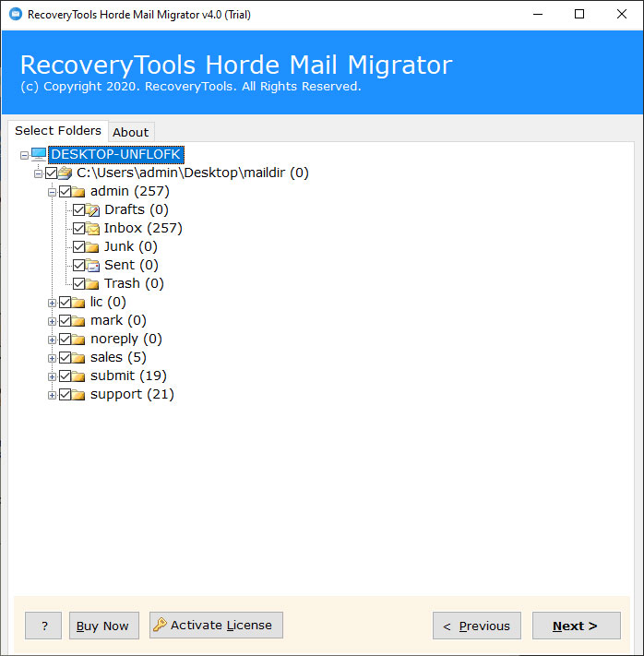Toggle the sales (5) folder checkbox
The height and width of the screenshot is (656, 644).
(x=65, y=357)
